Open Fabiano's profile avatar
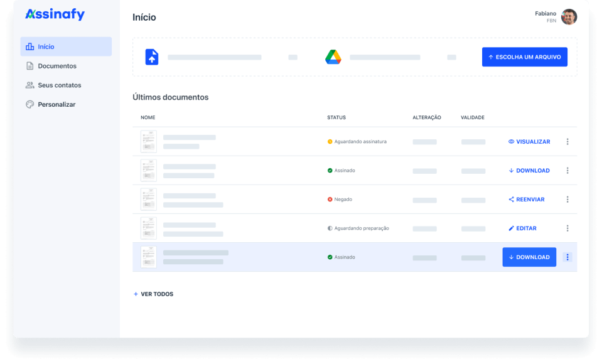Image resolution: width=602 pixels, height=364 pixels. coord(569,17)
